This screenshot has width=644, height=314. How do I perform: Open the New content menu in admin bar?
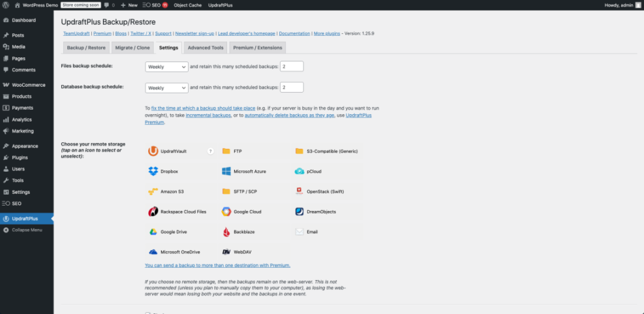tap(129, 5)
